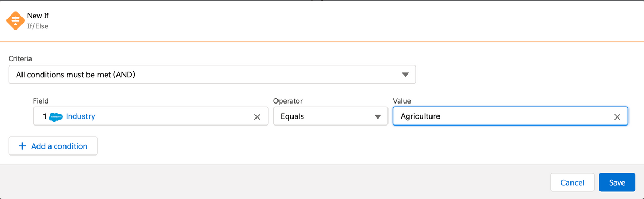Click the If/Else subtitle text
The width and height of the screenshot is (644, 199).
(x=38, y=26)
